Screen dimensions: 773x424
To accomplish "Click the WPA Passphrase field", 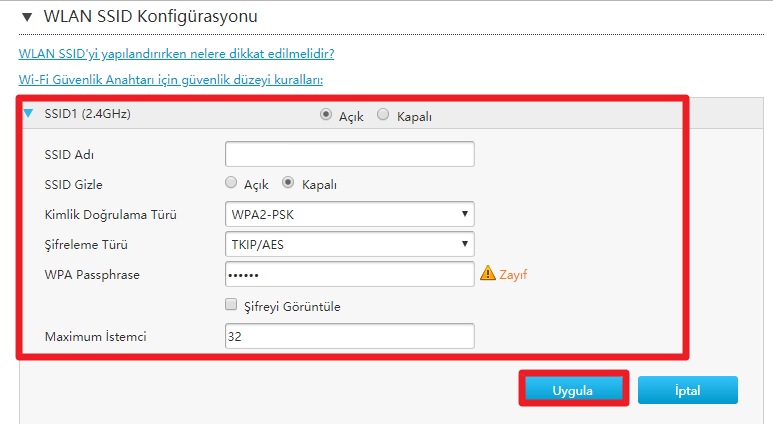I will (350, 274).
